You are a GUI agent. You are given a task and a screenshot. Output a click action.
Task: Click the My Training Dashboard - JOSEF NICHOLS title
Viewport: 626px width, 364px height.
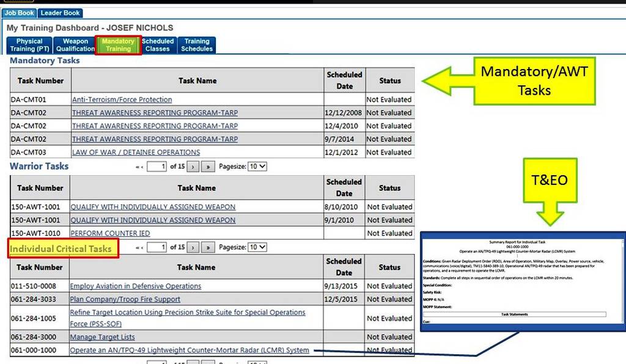90,28
